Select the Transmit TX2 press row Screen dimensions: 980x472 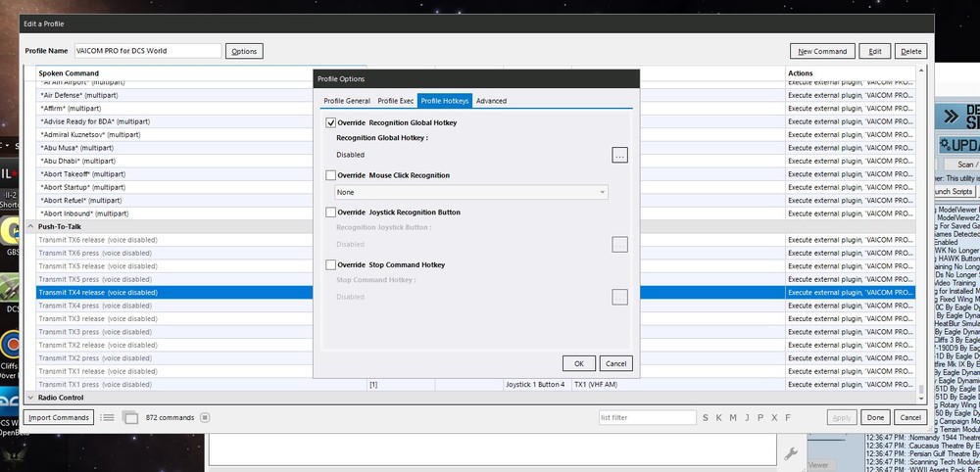tap(475, 357)
